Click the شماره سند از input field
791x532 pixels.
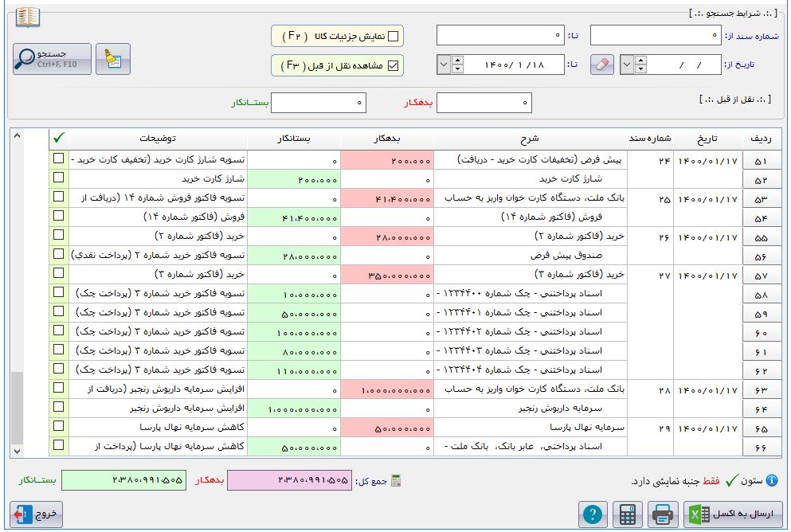click(x=656, y=35)
